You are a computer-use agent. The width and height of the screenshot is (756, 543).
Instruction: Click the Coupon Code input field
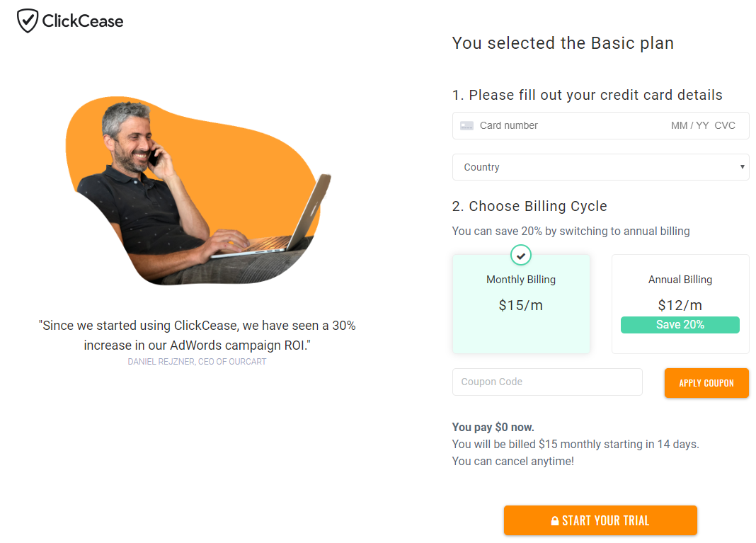pyautogui.click(x=547, y=382)
